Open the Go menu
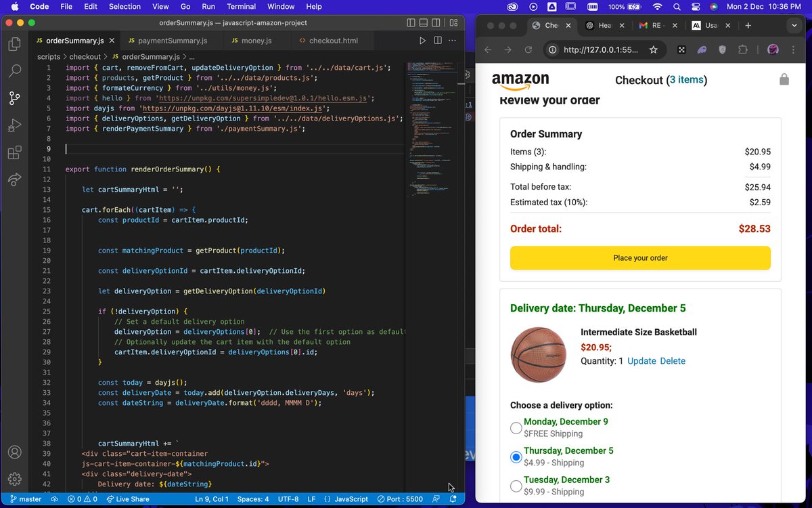The image size is (812, 508). pos(185,7)
